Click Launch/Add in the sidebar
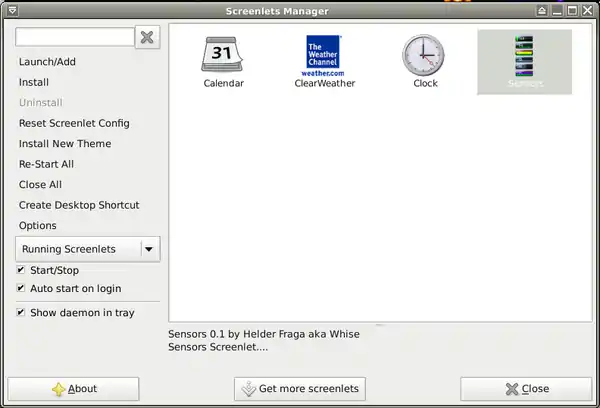Screen dimensions: 600x408 point(47,62)
